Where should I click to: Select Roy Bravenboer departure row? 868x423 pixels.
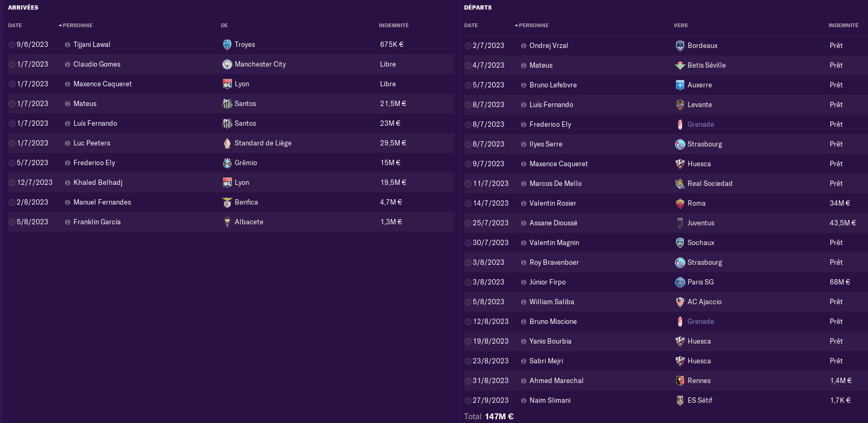pos(666,263)
